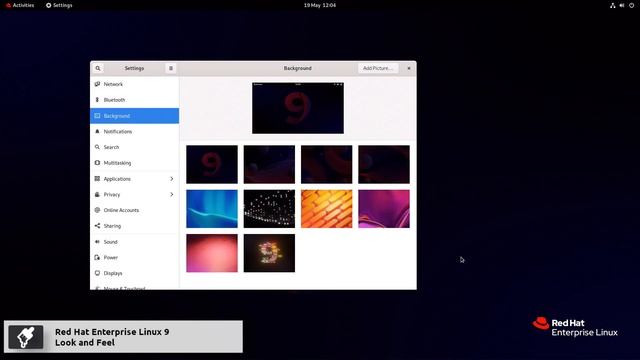
Task: Open Power settings
Action: (134, 257)
